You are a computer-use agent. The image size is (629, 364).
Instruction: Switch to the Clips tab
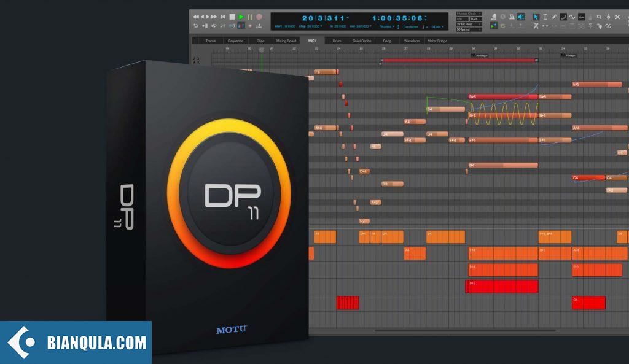point(260,41)
